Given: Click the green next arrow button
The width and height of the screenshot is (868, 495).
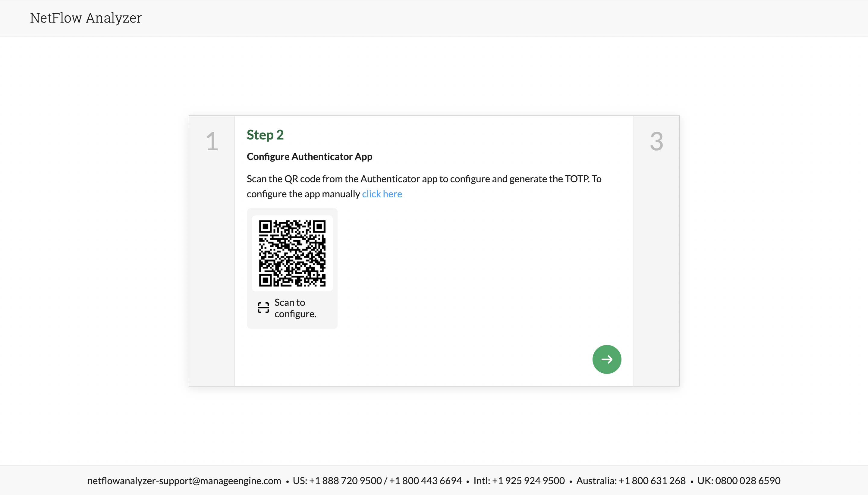Looking at the screenshot, I should pos(607,359).
